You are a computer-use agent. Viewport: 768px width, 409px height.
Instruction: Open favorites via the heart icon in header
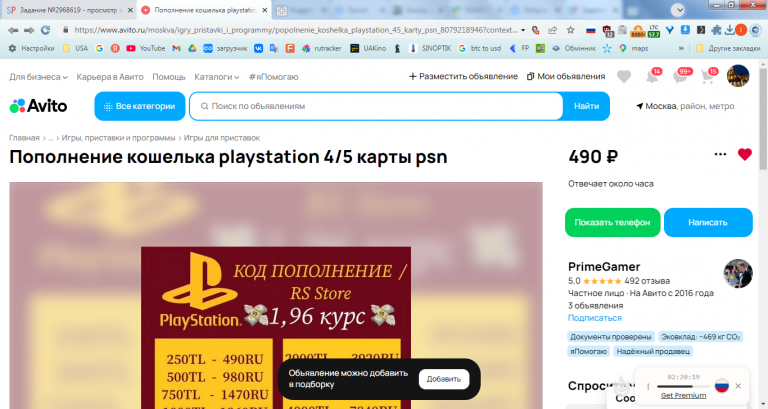click(x=624, y=76)
